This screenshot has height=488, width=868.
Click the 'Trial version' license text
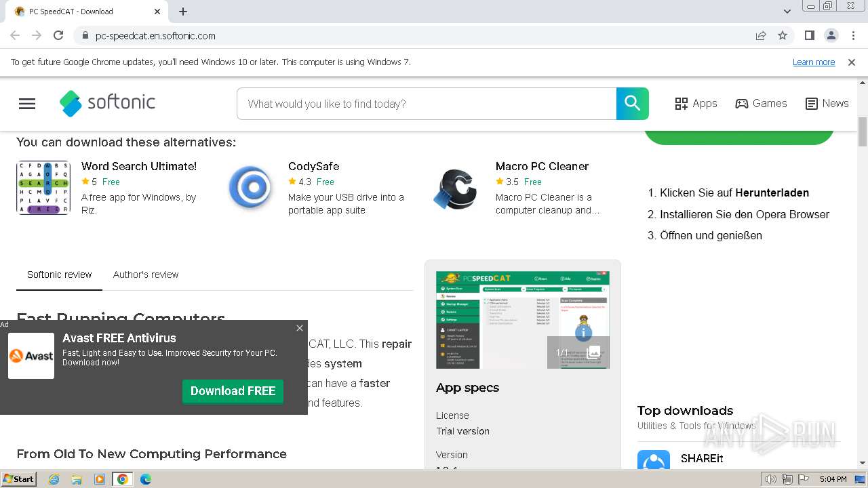coord(462,431)
